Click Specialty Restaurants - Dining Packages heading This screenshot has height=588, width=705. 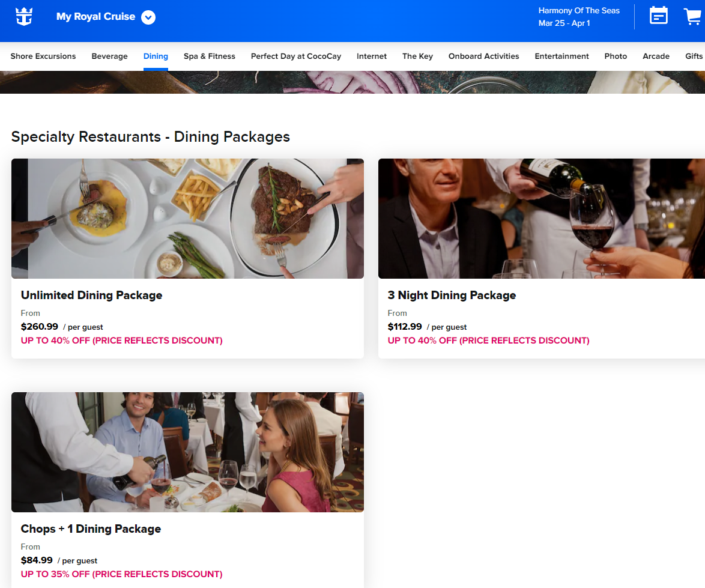coord(151,137)
